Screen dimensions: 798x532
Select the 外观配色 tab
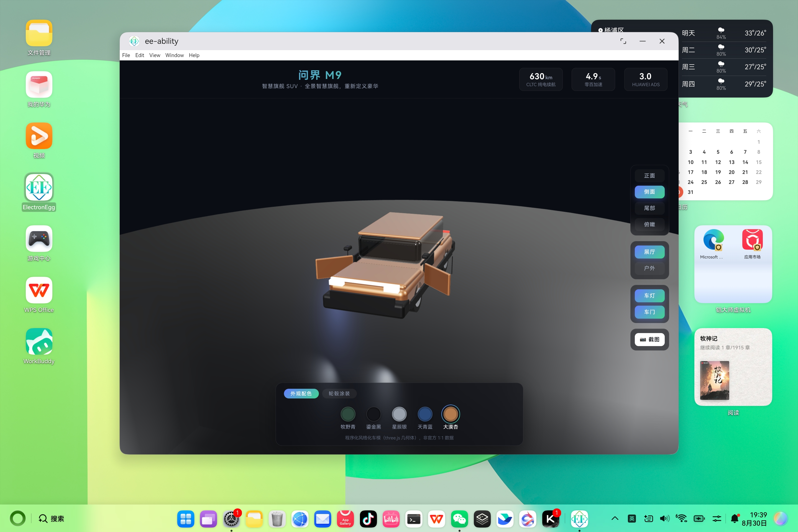click(x=301, y=393)
